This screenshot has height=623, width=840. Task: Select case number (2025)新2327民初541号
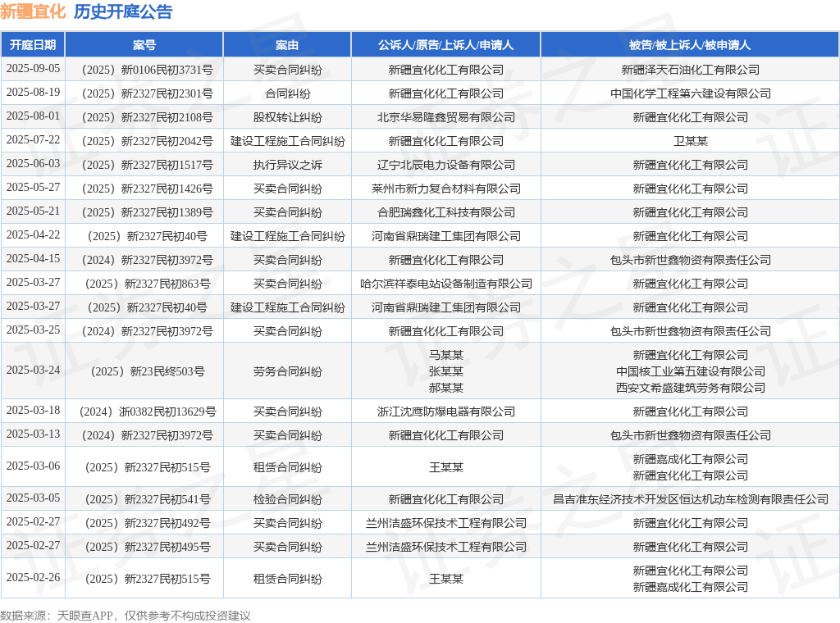click(x=148, y=499)
